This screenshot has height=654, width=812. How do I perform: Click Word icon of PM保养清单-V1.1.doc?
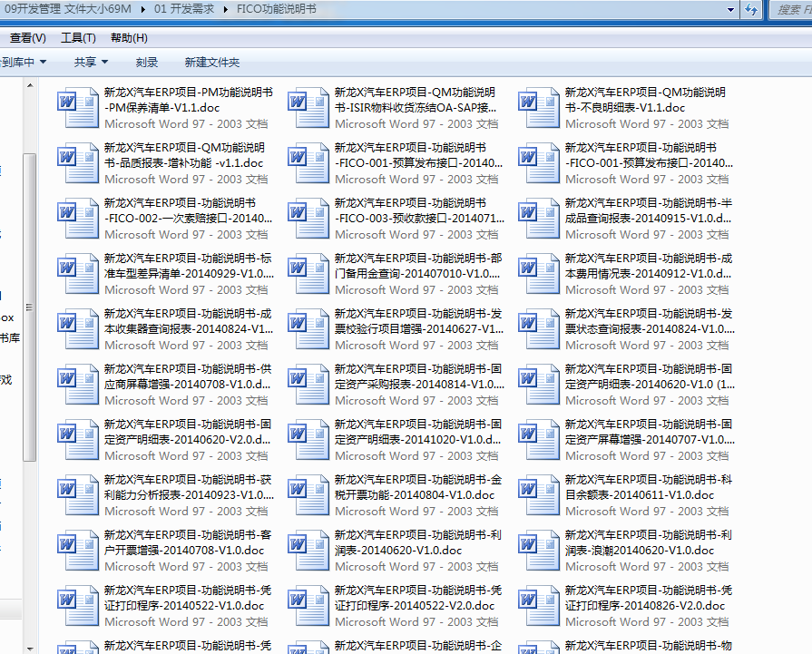pyautogui.click(x=78, y=108)
